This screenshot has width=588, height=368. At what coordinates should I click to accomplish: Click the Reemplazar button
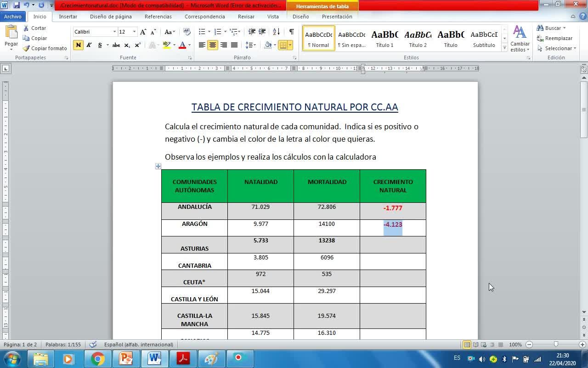(554, 38)
